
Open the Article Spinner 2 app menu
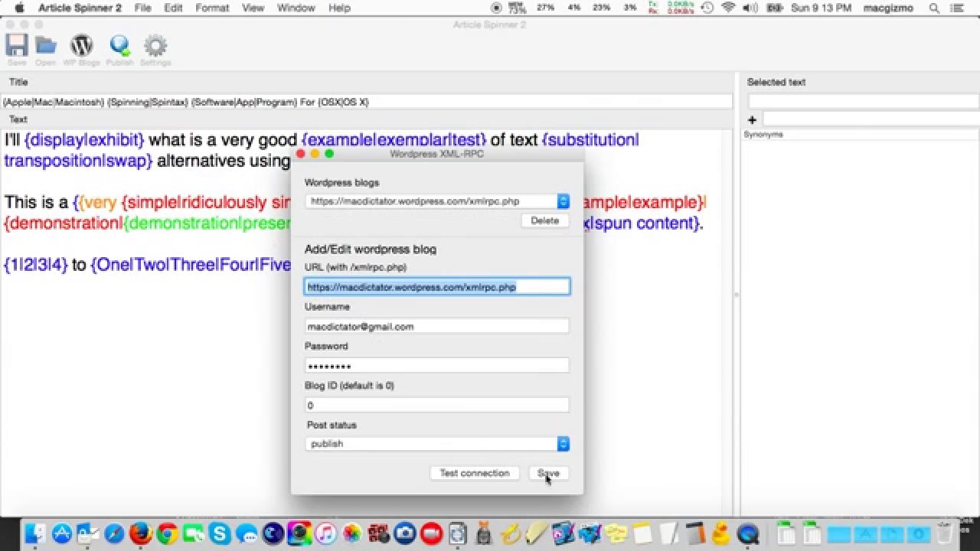(80, 8)
